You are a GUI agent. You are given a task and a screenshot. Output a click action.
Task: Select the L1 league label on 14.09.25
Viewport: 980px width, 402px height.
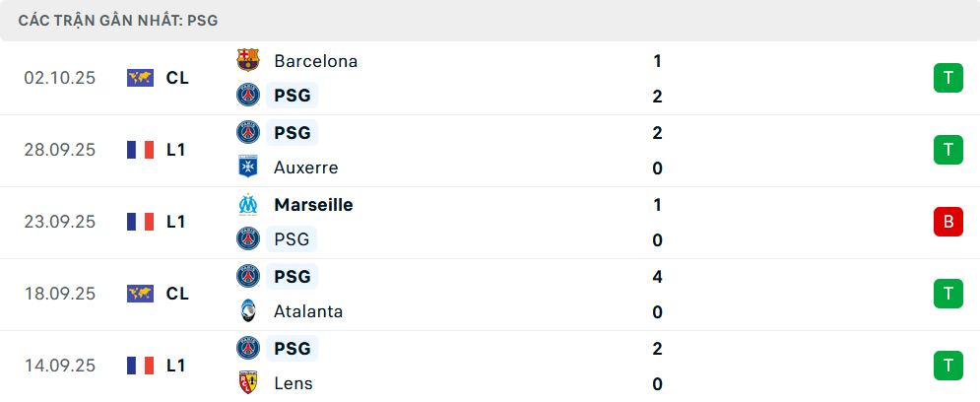click(176, 366)
